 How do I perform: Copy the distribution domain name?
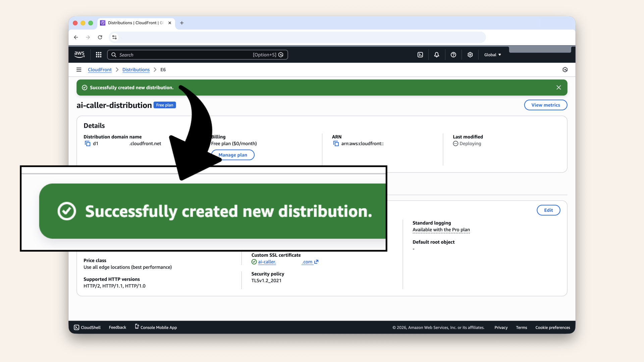coord(87,143)
